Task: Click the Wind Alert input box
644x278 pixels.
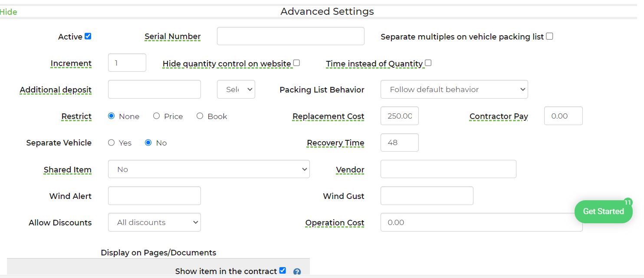Action: tap(154, 196)
